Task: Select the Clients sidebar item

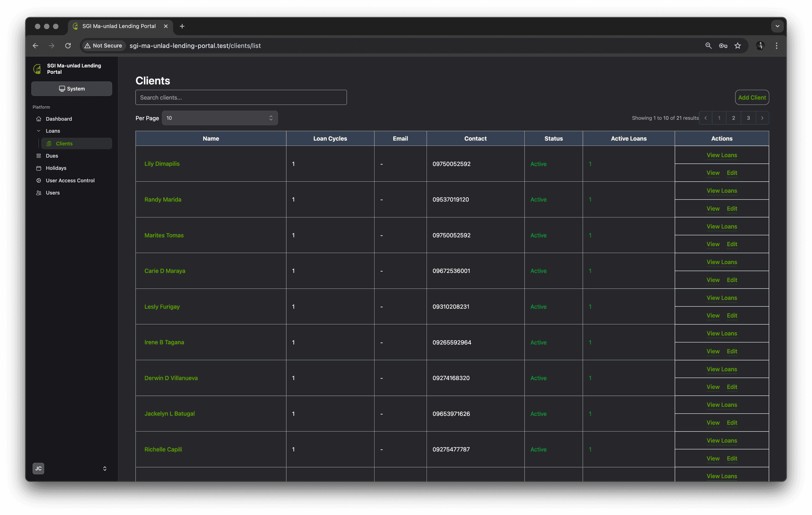Action: click(77, 144)
